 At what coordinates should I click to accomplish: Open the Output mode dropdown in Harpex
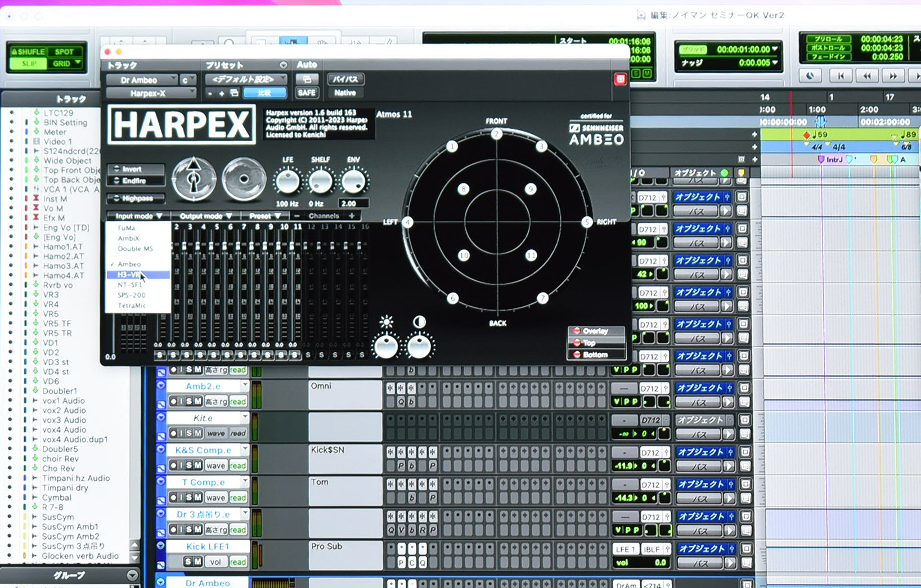[205, 216]
